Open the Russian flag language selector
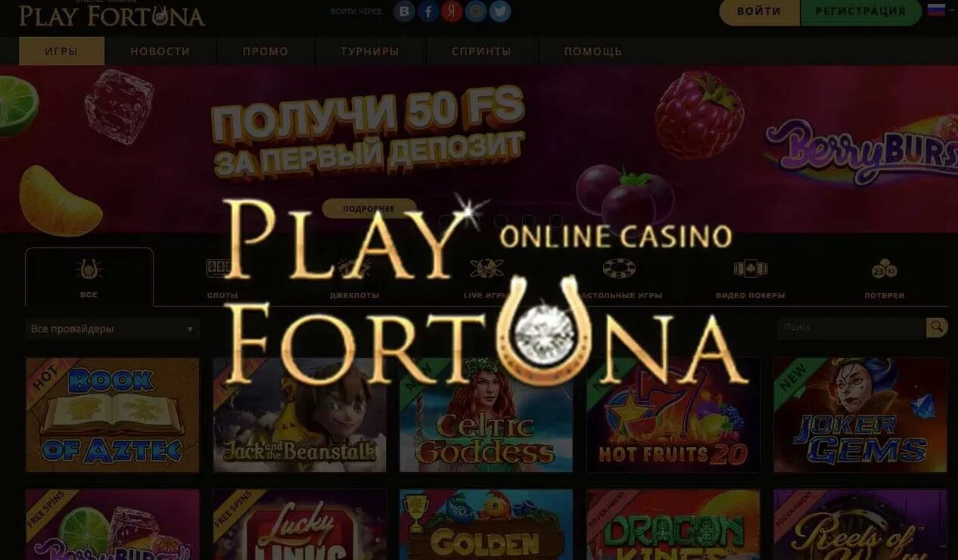 [x=937, y=10]
